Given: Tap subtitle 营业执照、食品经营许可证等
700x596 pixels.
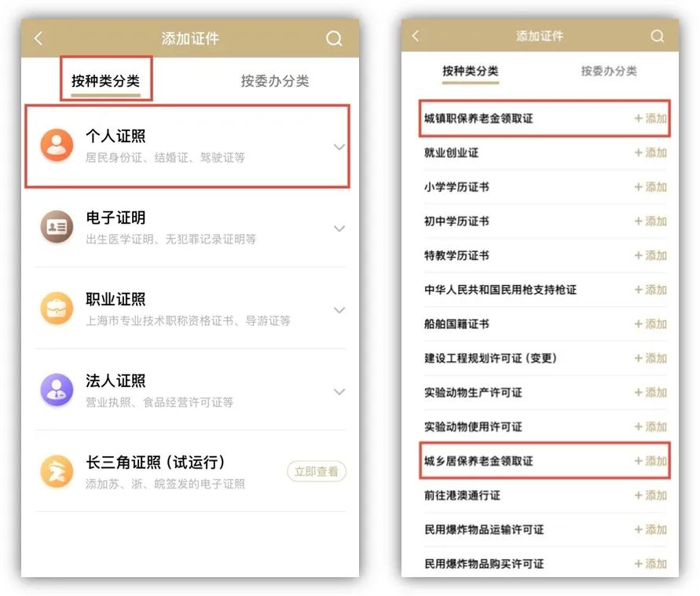Looking at the screenshot, I should pyautogui.click(x=159, y=402).
